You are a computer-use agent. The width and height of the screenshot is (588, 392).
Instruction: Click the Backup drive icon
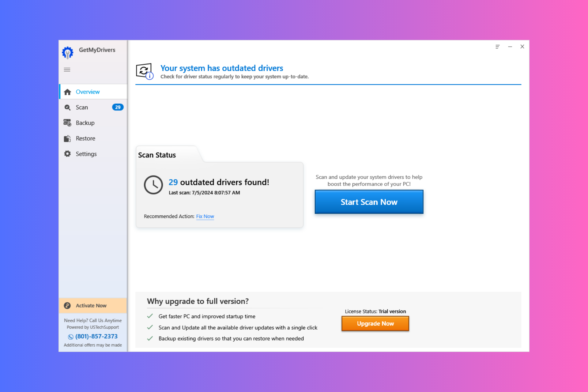67,123
